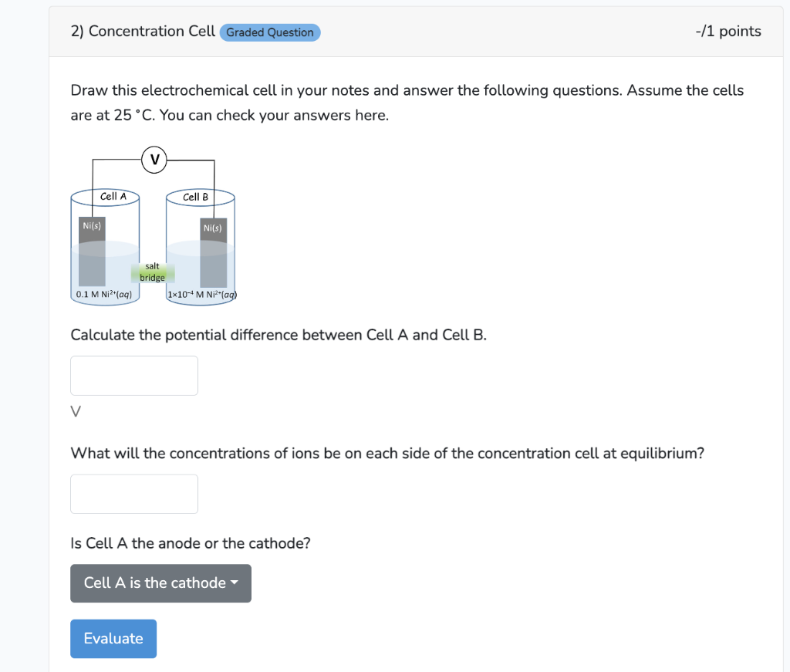The height and width of the screenshot is (672, 790).
Task: Click the V unit label below the first box
Action: point(75,411)
